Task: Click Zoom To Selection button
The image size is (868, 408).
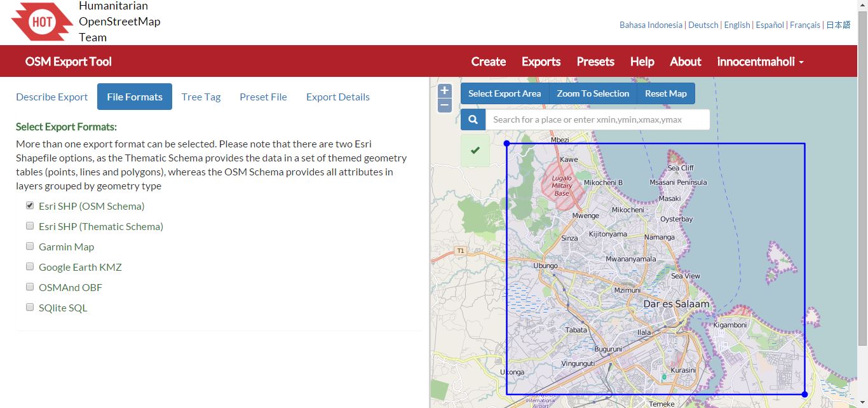Action: pyautogui.click(x=593, y=93)
